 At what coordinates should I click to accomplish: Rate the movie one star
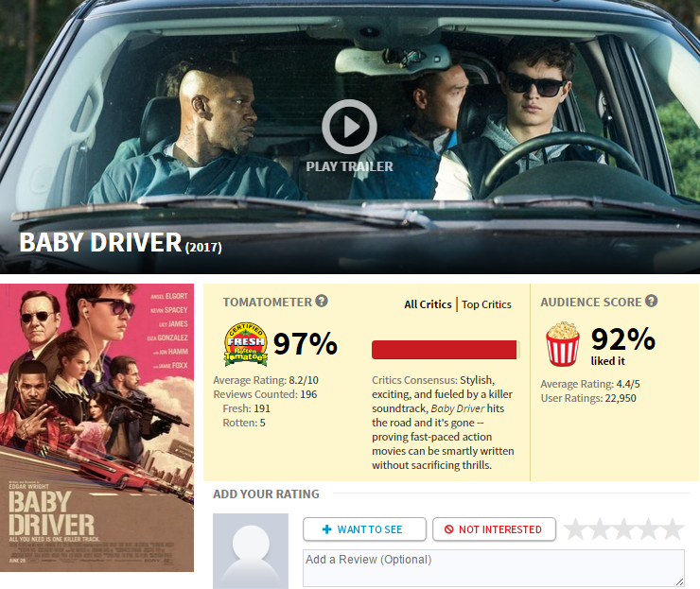(x=575, y=529)
